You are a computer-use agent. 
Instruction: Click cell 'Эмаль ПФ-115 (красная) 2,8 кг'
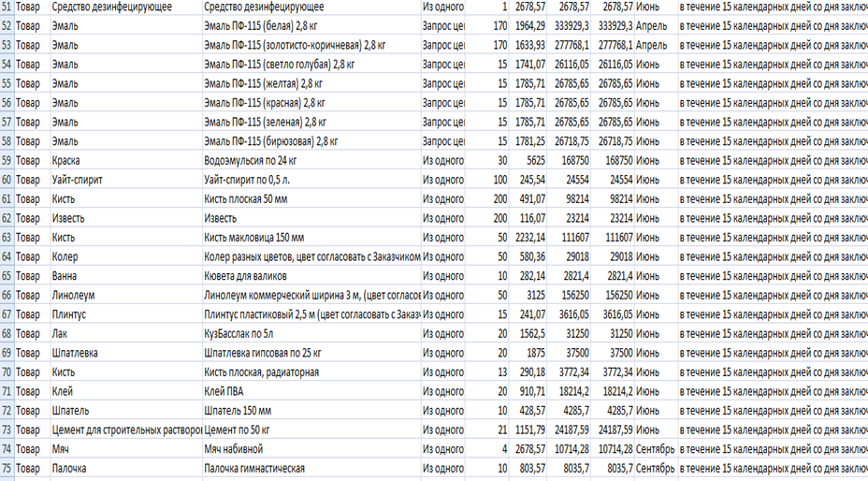(x=311, y=103)
